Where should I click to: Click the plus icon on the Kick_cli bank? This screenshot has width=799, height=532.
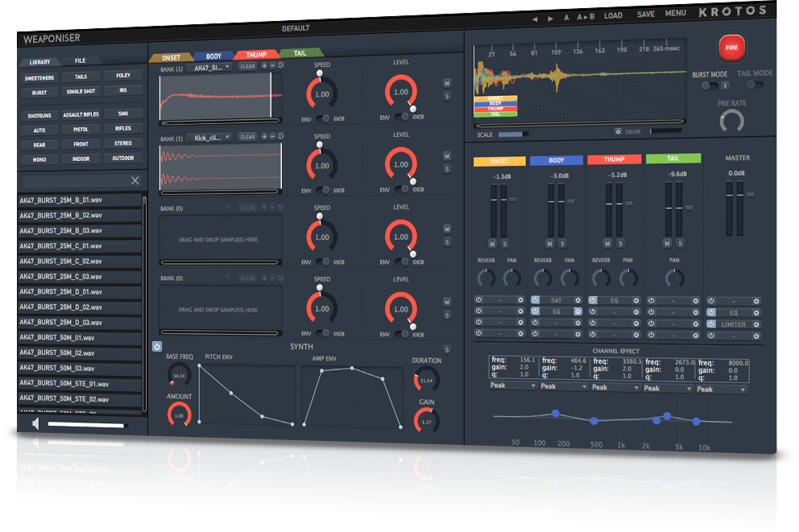coord(264,137)
